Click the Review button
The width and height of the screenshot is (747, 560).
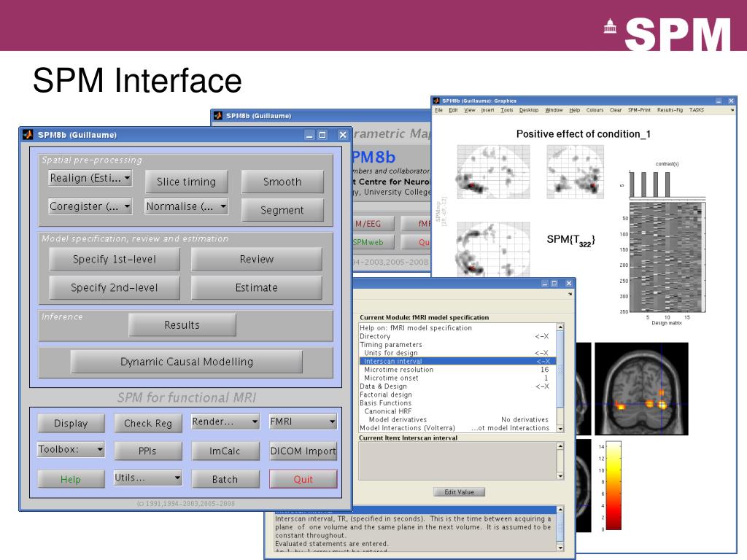257,259
